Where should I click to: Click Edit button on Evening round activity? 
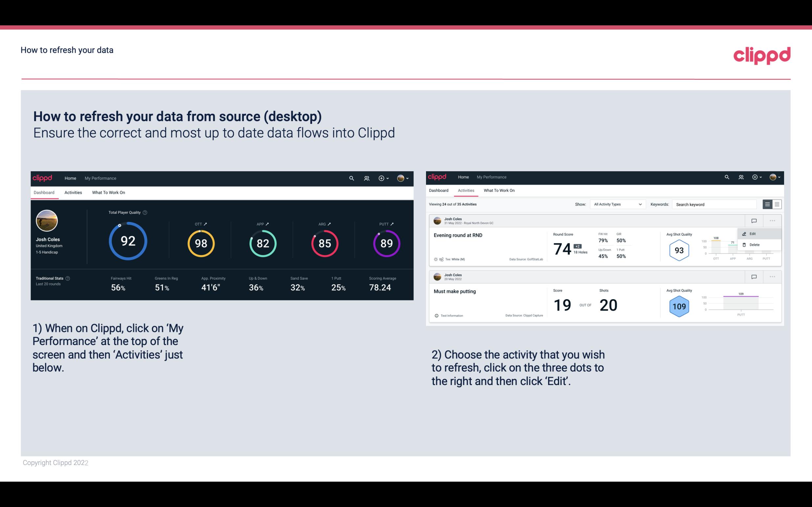[755, 233]
